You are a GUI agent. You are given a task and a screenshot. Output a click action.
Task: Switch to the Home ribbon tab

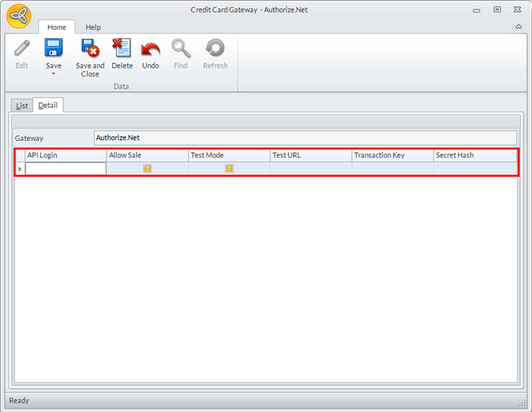coord(56,27)
